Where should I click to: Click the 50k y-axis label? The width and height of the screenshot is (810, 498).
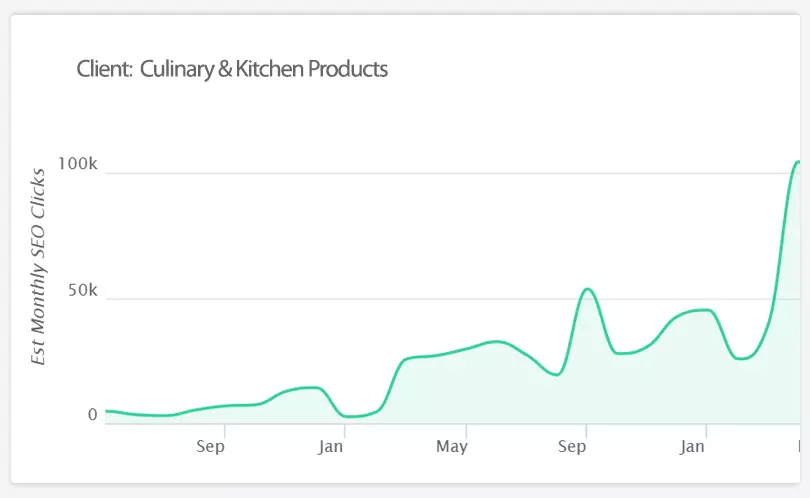pyautogui.click(x=82, y=291)
